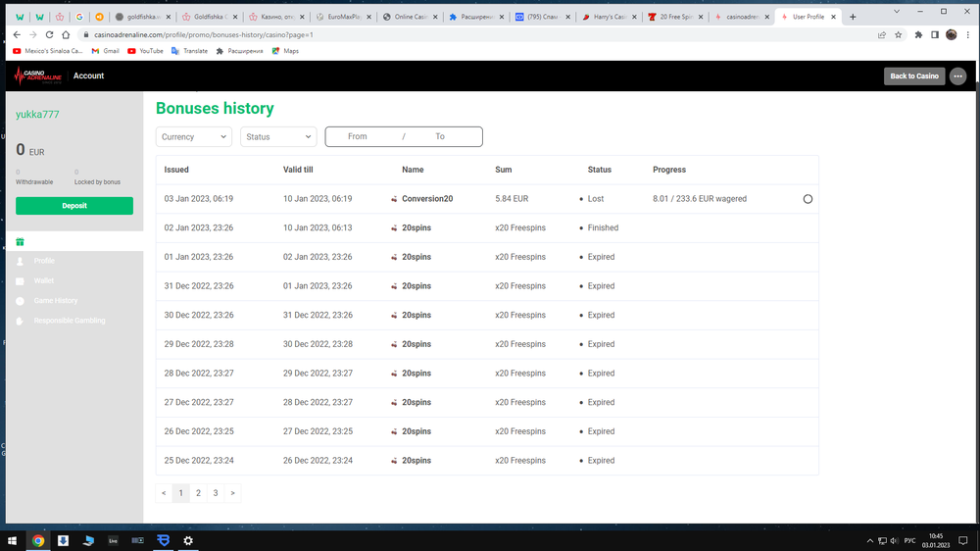Open the Status filter dropdown

click(278, 137)
